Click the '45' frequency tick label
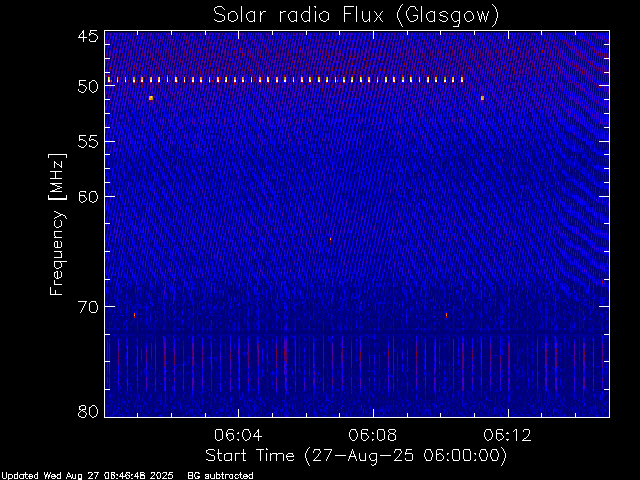640x480 pixels. click(x=88, y=36)
